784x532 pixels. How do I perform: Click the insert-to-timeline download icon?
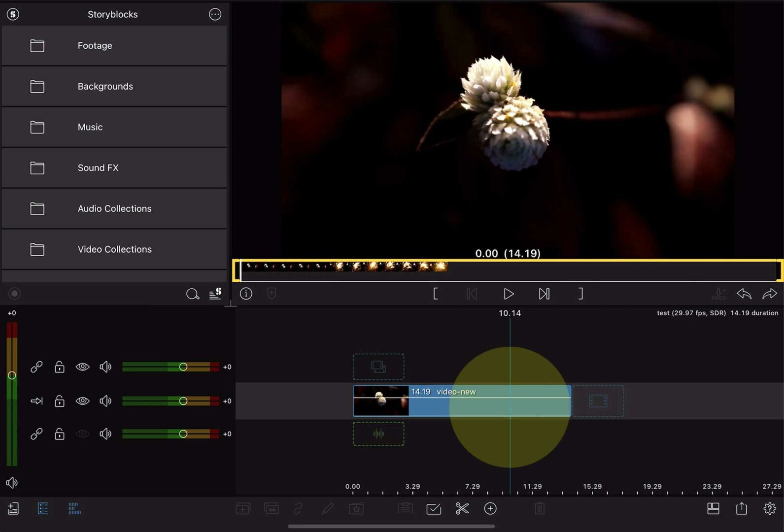tap(719, 294)
